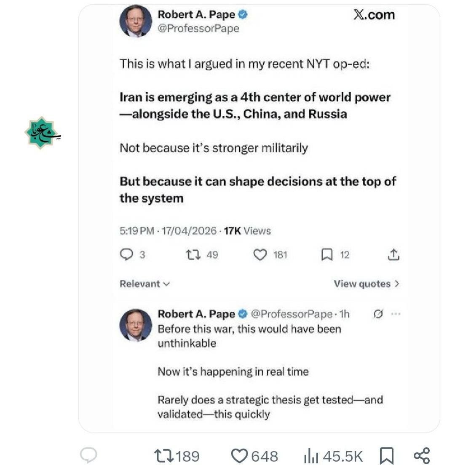The image size is (455, 476).
Task: Open the @ProfessorPape handle in main tweet
Action: point(198,29)
